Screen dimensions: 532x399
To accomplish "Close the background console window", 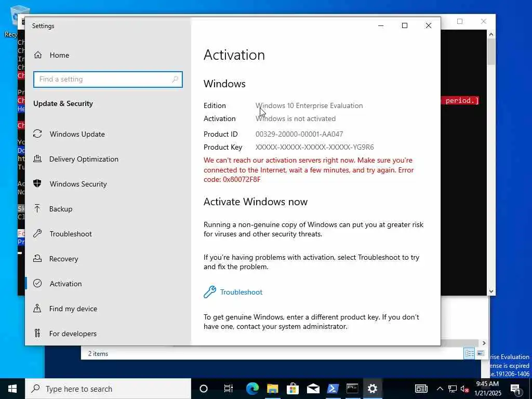I will click(484, 21).
